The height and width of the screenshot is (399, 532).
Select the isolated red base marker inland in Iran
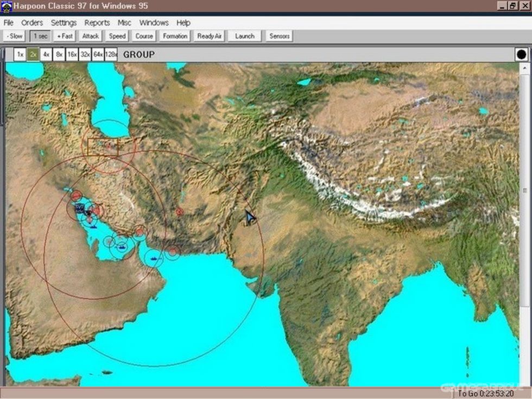pos(180,212)
